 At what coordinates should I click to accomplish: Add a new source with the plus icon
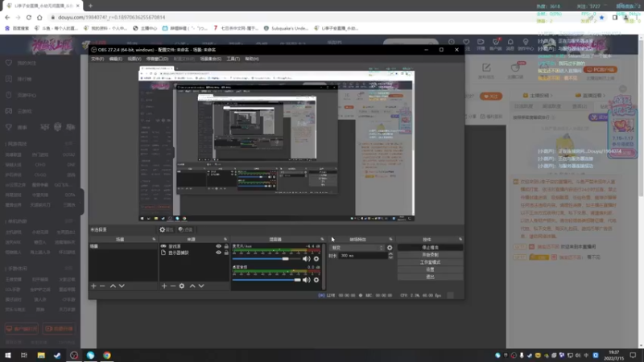coord(164,286)
